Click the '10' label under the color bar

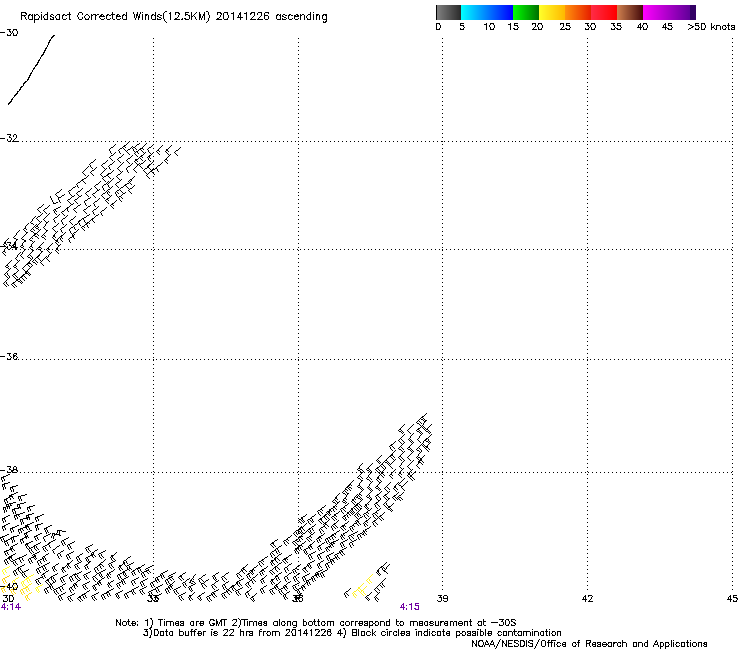pos(489,27)
